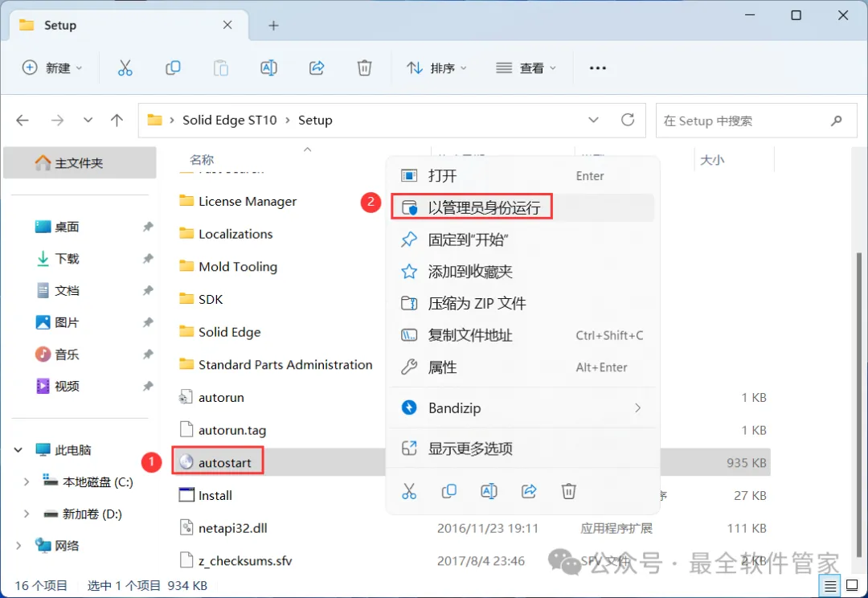Close the Setup tab
This screenshot has height=598, width=868.
coord(227,25)
